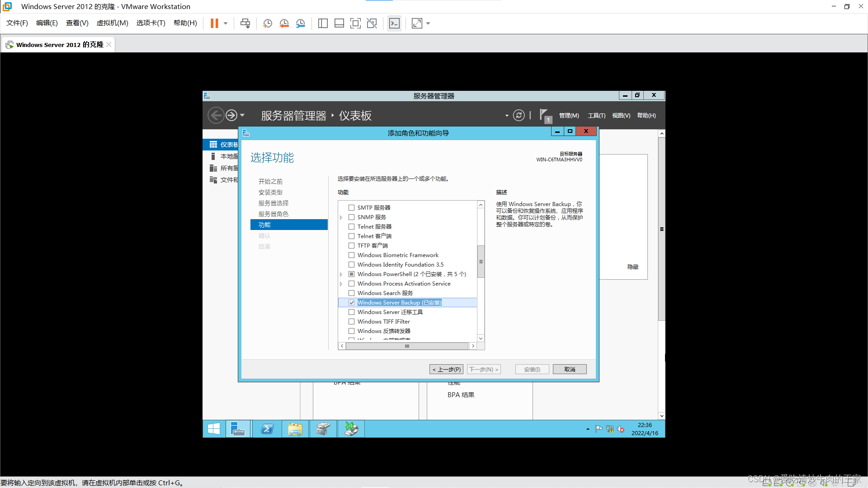Open PowerShell from the taskbar
The width and height of the screenshot is (868, 488).
(x=267, y=429)
